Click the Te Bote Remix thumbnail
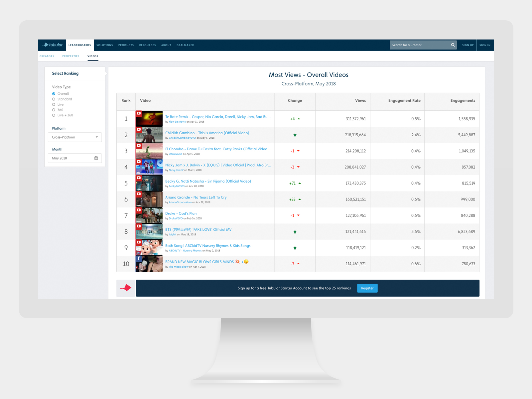The height and width of the screenshot is (399, 532). click(149, 119)
